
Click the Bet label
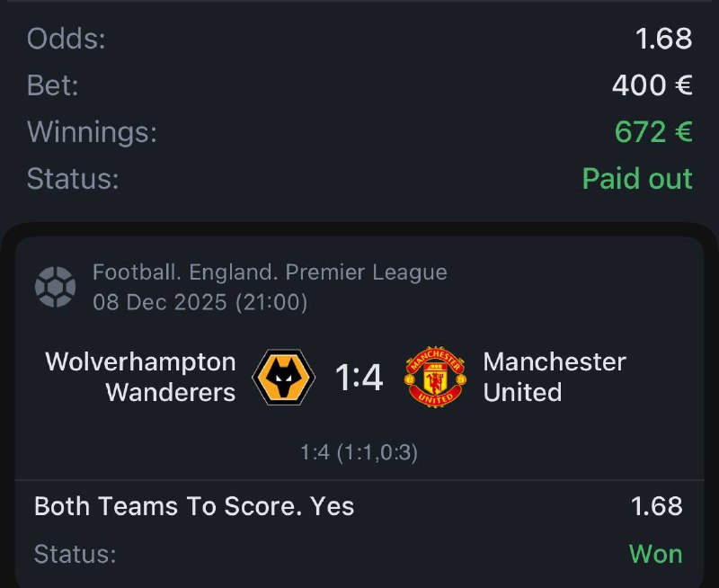pyautogui.click(x=53, y=85)
